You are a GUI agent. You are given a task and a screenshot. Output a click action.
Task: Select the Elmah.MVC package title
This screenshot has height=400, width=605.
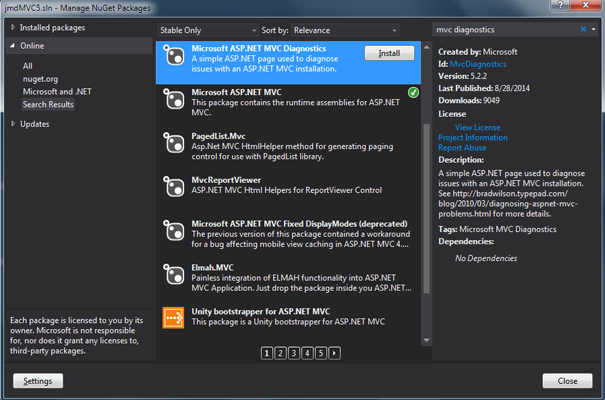coord(212,268)
